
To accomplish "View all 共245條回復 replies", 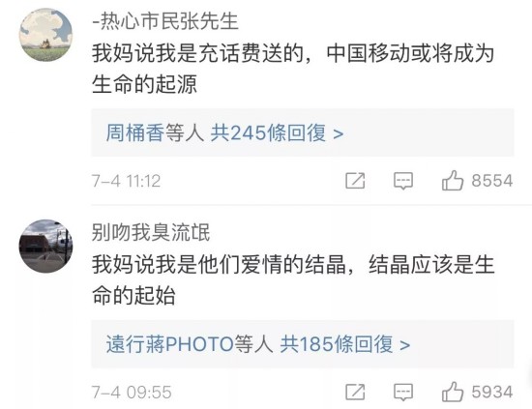I will 268,132.
